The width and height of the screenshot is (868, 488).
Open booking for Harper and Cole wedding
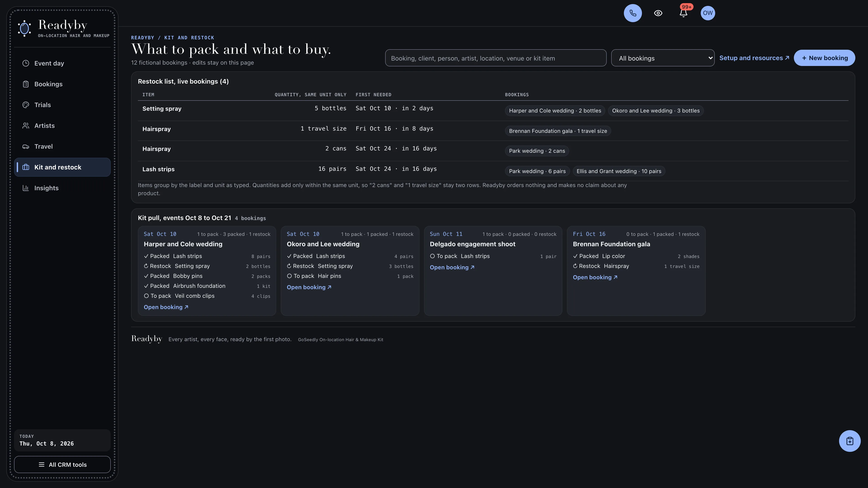(x=166, y=307)
